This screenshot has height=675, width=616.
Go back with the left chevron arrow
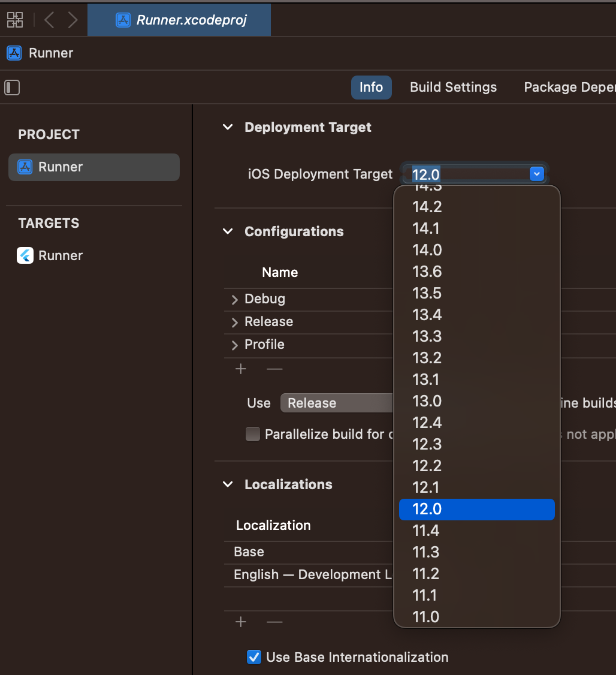49,20
